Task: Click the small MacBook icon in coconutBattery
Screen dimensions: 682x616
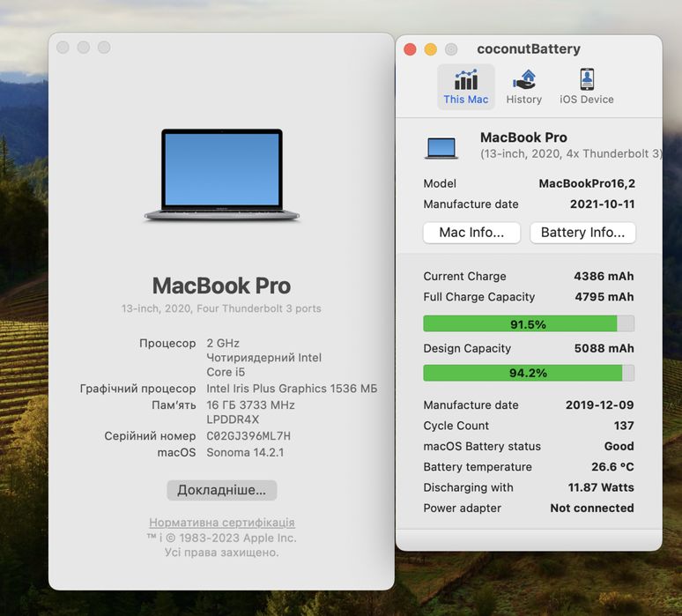Action: pyautogui.click(x=441, y=148)
